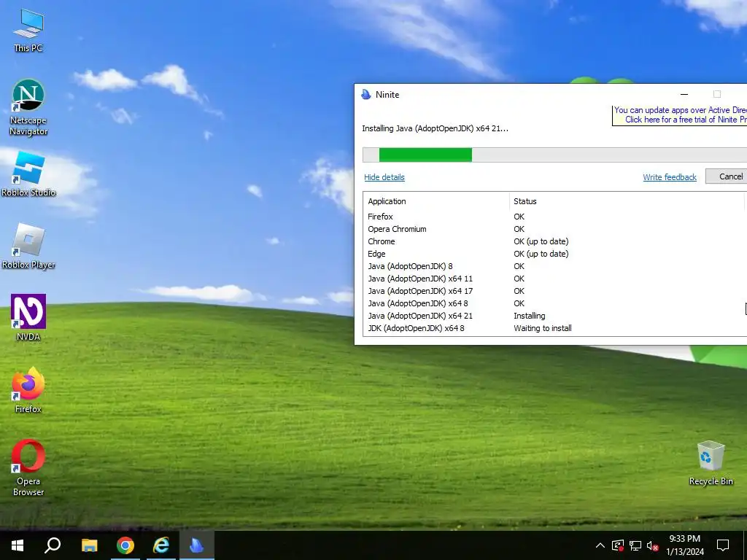Select the Recycle Bin desktop icon
The width and height of the screenshot is (747, 560).
coord(711,463)
